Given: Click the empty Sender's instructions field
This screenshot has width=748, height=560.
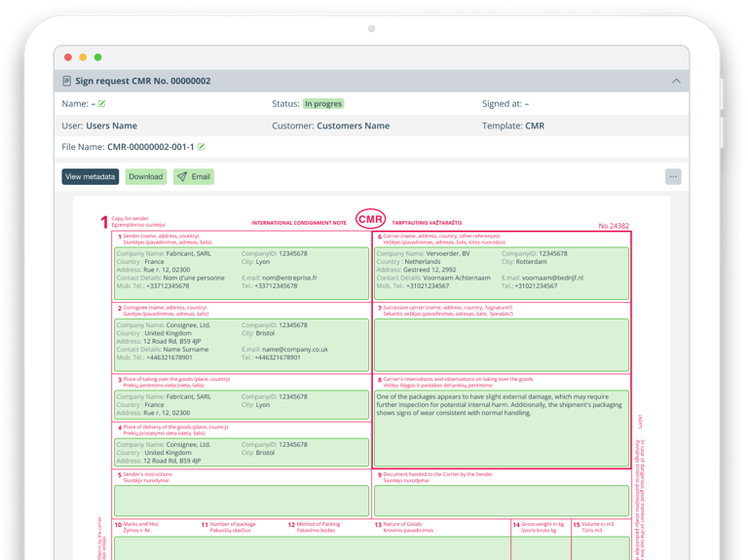Looking at the screenshot, I should tap(242, 501).
